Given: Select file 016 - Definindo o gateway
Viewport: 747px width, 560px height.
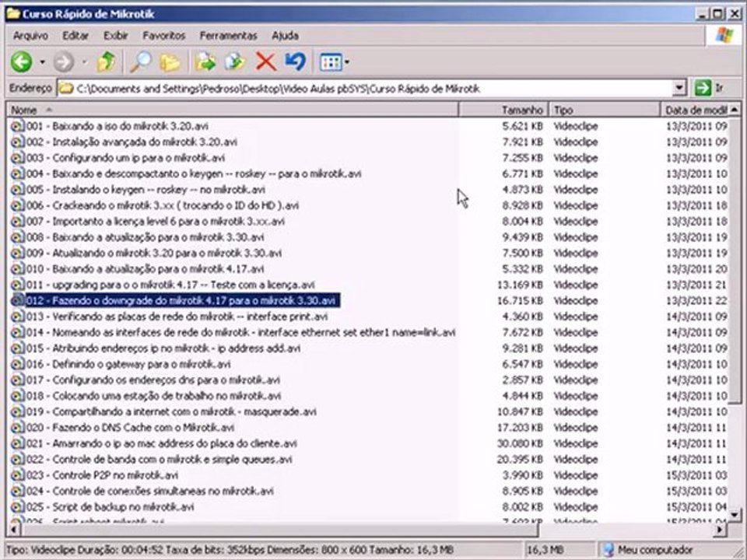Looking at the screenshot, I should [128, 364].
